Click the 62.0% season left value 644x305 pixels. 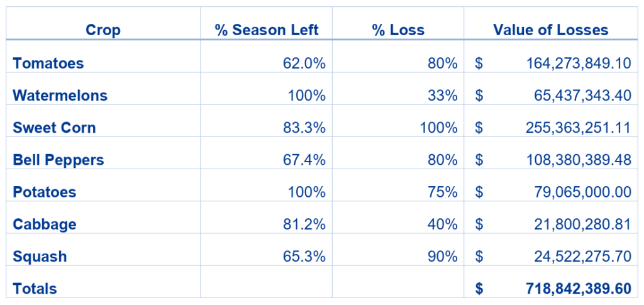[304, 63]
